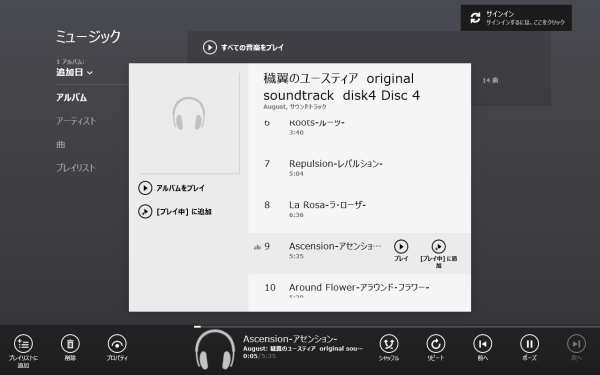Viewport: 600px width, 375px height.
Task: Select アーティスト view in sidebar
Action: 76,121
